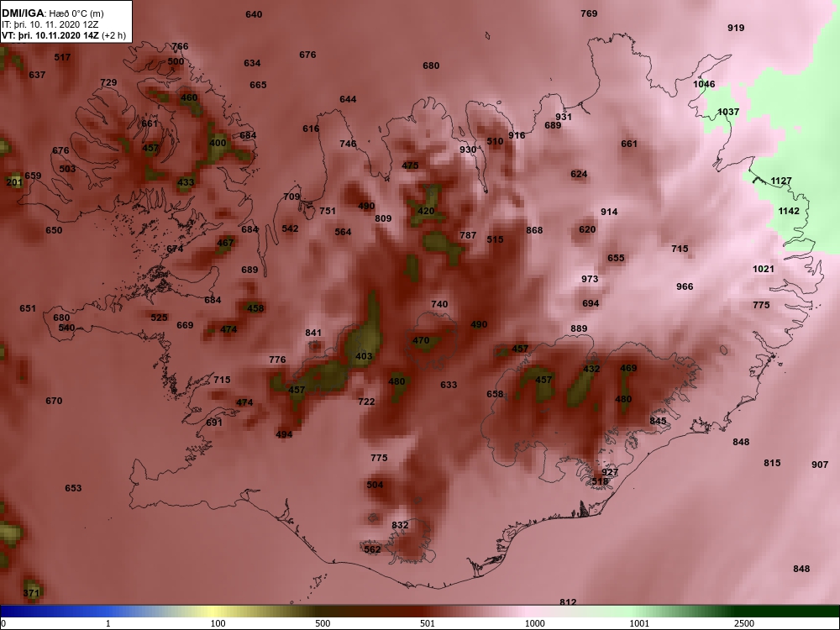Click the 973 value in the east
Screen dimensions: 840x630
(590, 279)
